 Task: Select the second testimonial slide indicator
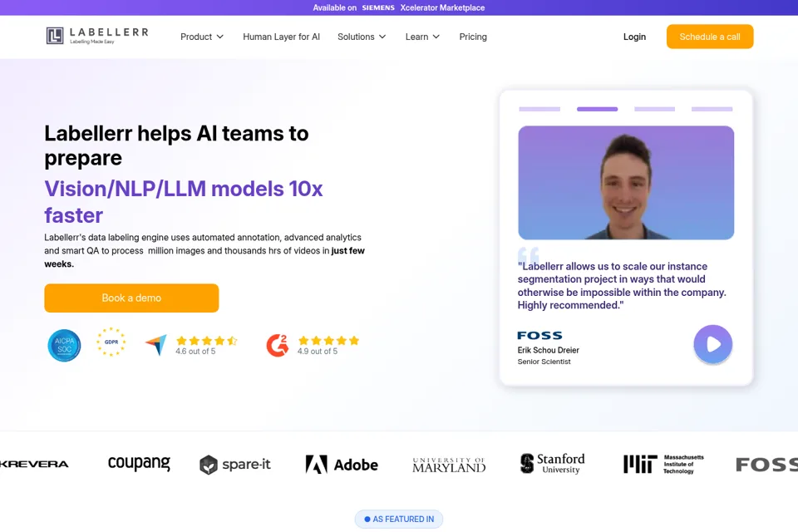(597, 109)
